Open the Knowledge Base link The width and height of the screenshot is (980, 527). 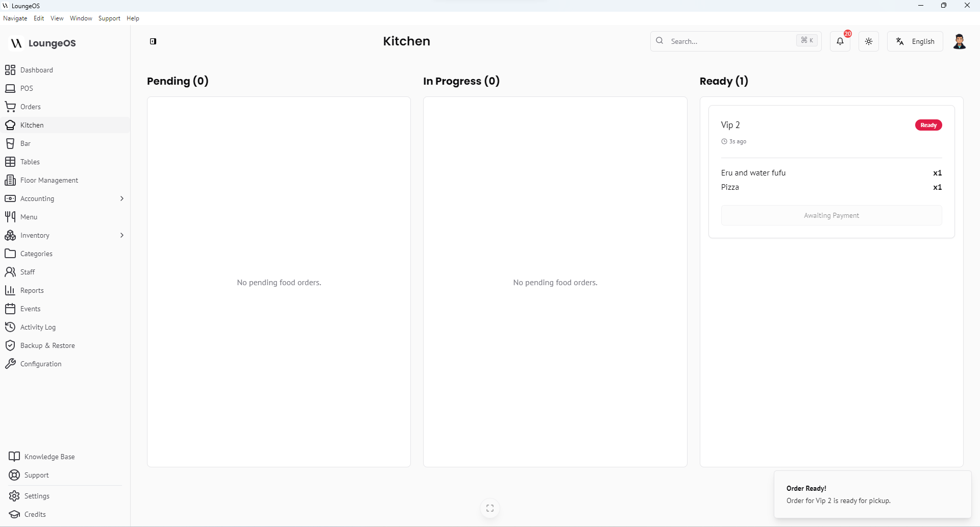coord(50,457)
